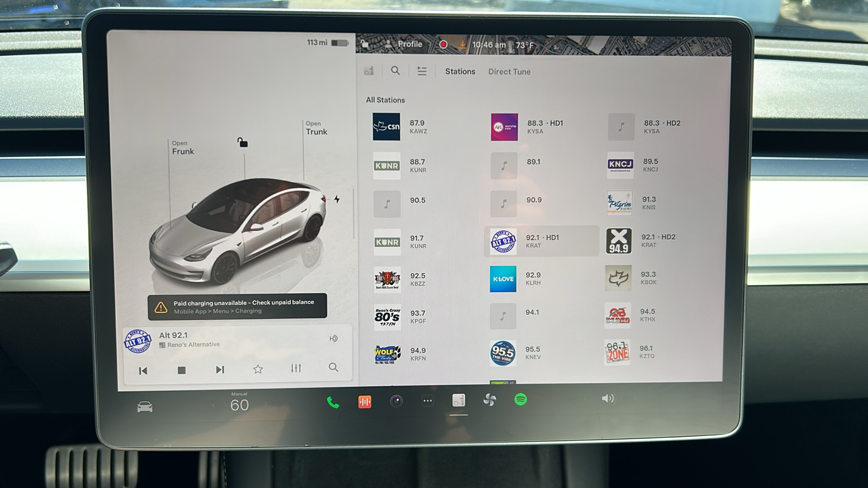This screenshot has height=488, width=868.
Task: Tap Open Frunk
Action: (183, 147)
